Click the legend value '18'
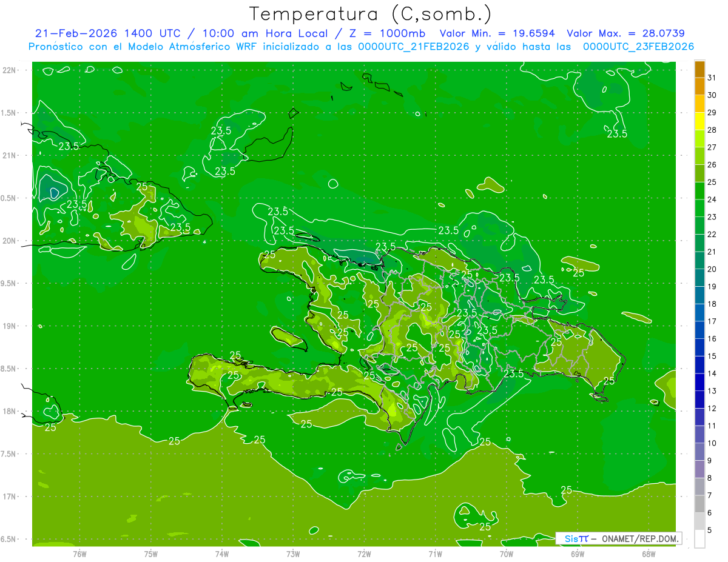Viewport: 728px width, 562px height. point(712,304)
